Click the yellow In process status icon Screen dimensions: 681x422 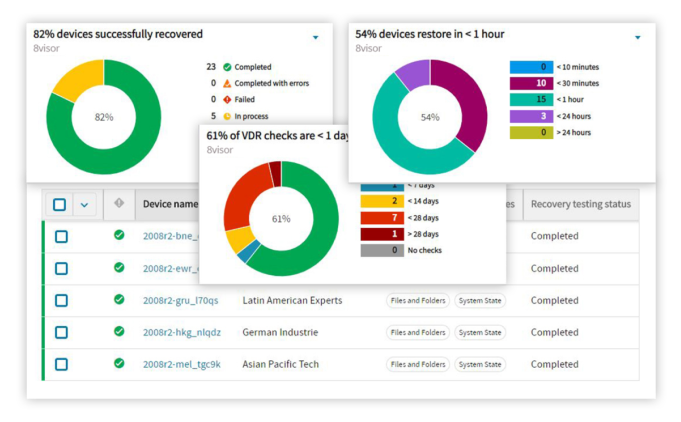click(x=227, y=116)
